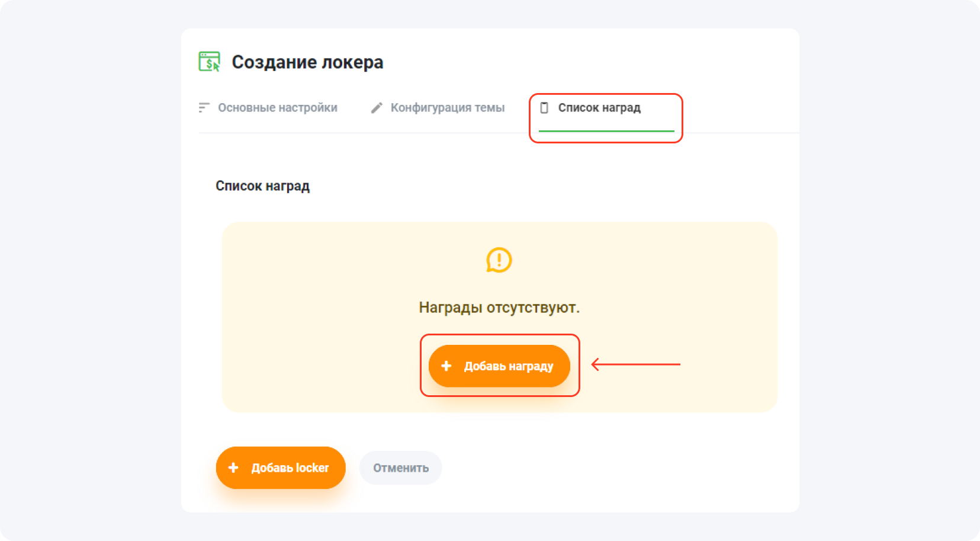Click the Добавь награду button

click(499, 366)
